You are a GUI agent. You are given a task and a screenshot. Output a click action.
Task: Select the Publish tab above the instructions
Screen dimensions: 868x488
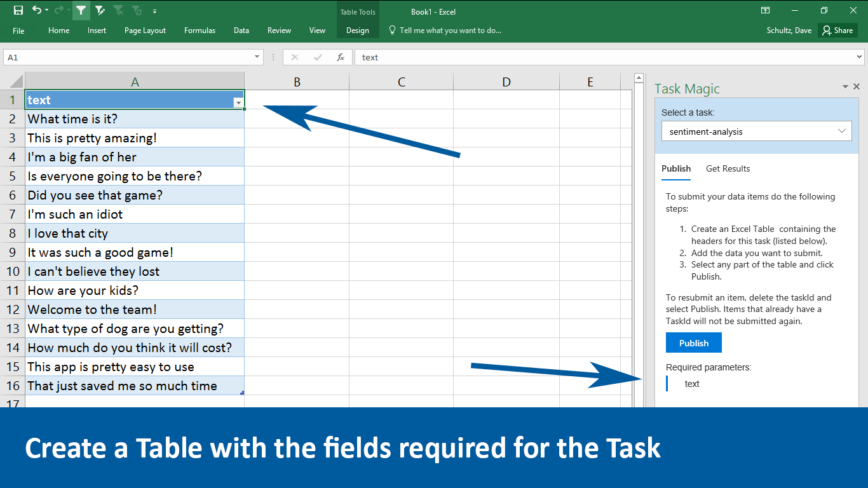(676, 168)
